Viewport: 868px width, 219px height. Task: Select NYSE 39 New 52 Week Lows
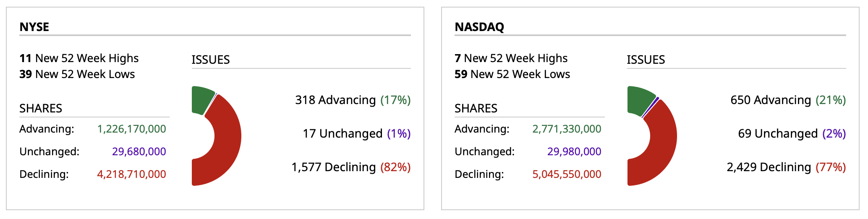tap(77, 74)
